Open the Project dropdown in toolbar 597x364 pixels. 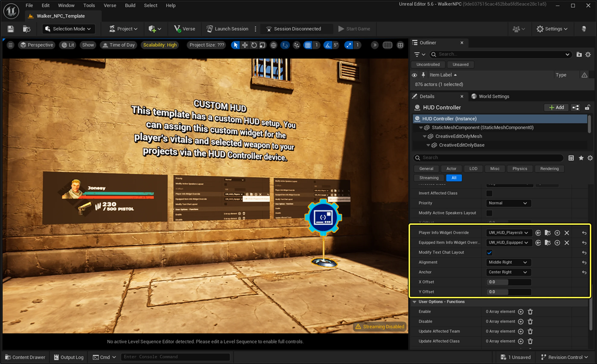pos(123,29)
